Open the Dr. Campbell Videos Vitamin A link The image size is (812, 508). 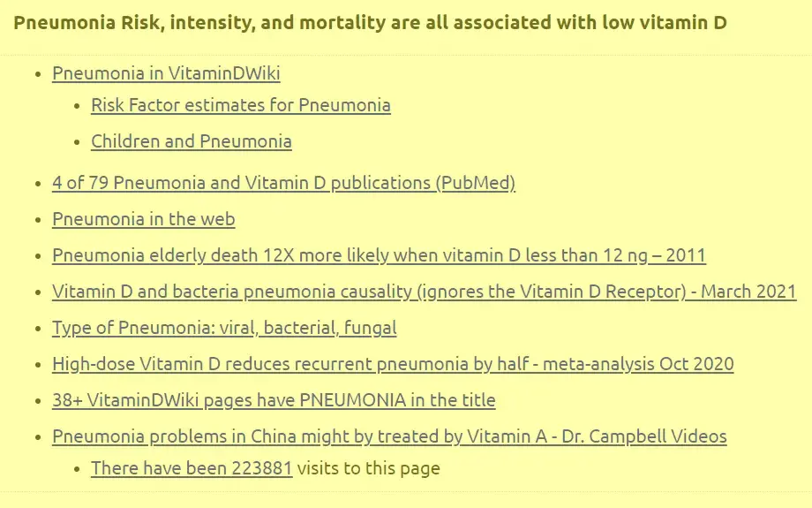pyautogui.click(x=389, y=436)
